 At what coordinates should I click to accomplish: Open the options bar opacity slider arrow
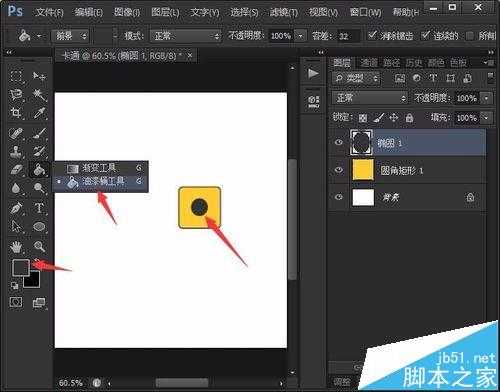[301, 36]
